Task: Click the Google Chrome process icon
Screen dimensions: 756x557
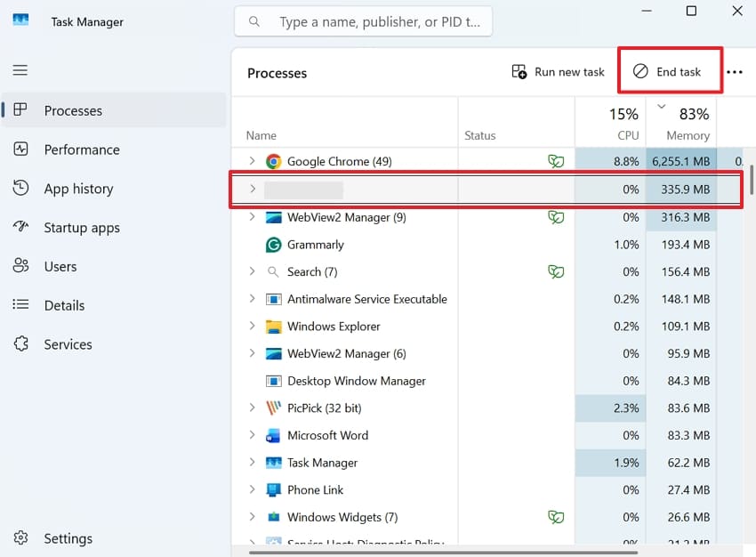Action: [273, 162]
